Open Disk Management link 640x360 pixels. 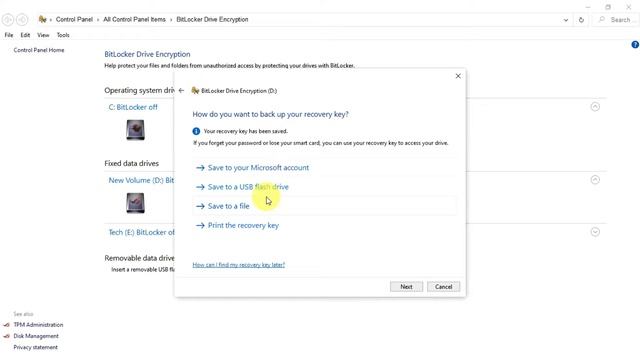(x=36, y=336)
